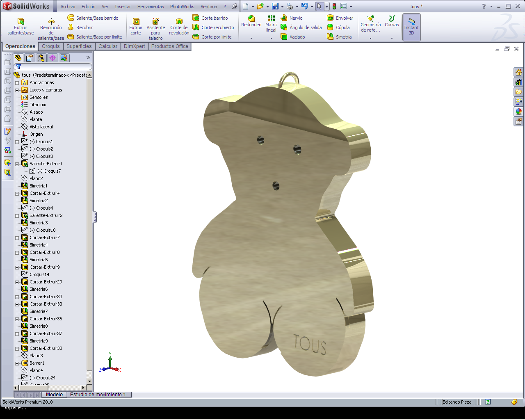Select Cortar-Extruir38 in feature tree

[42, 348]
